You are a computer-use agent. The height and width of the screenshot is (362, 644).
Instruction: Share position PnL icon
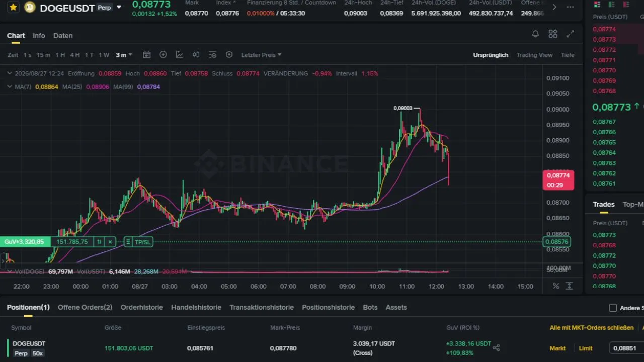click(x=497, y=347)
